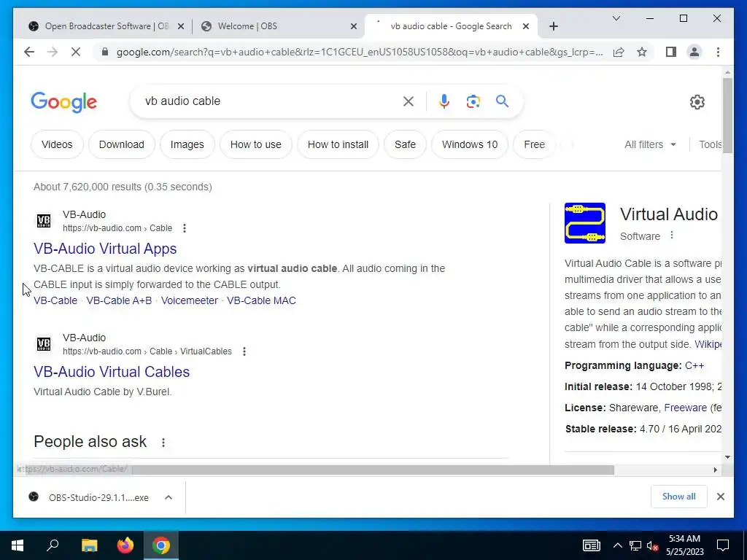Open Google quick settings gear
This screenshot has width=747, height=560.
697,101
